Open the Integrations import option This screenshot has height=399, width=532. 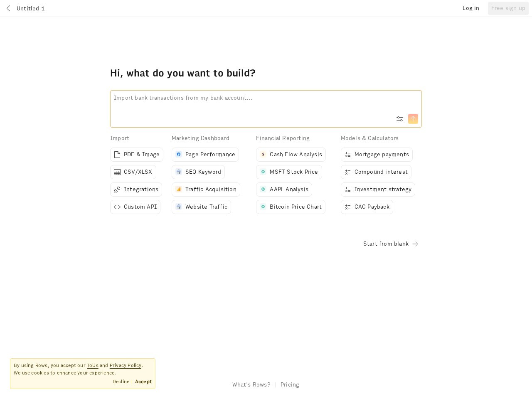click(136, 190)
